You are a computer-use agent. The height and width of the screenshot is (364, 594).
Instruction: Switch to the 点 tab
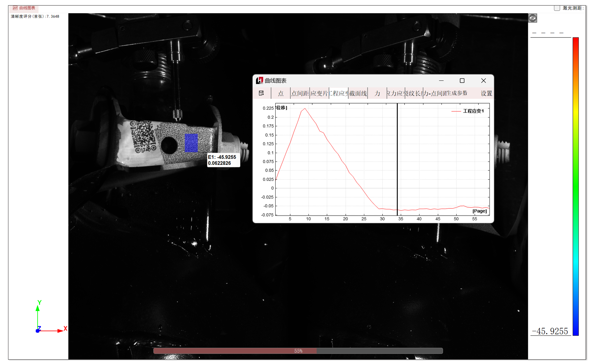click(281, 94)
